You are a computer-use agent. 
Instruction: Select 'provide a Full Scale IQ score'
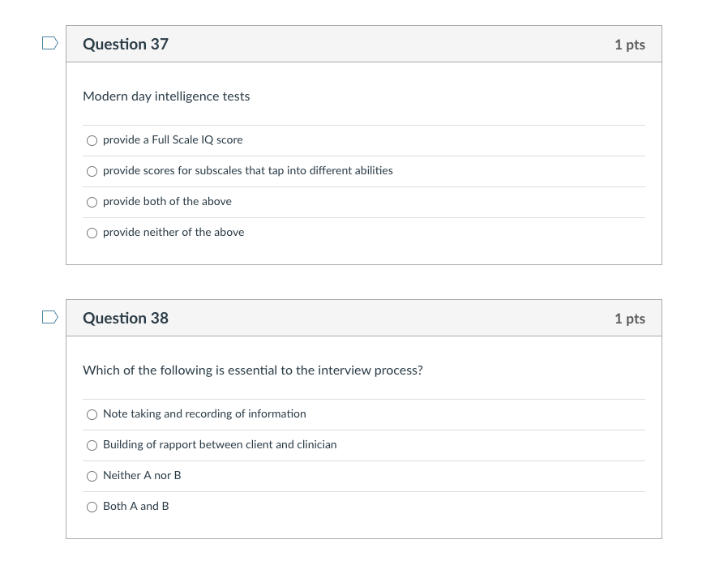(92, 140)
